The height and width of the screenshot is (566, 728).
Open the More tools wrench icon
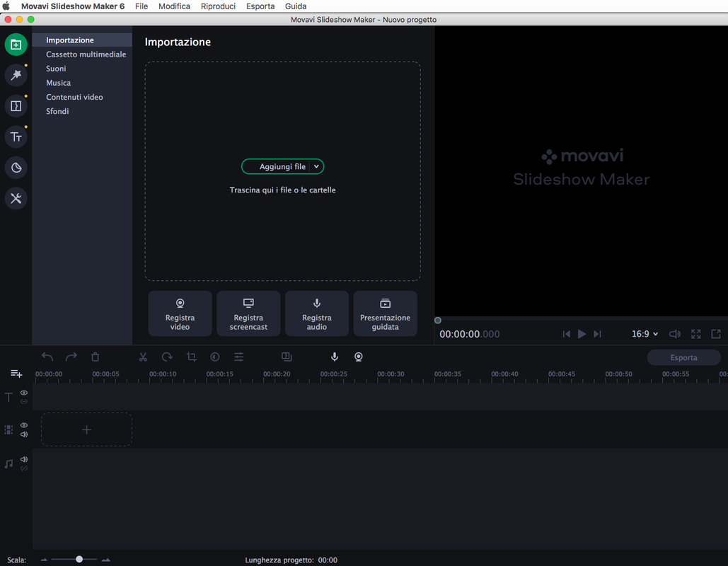coord(16,199)
